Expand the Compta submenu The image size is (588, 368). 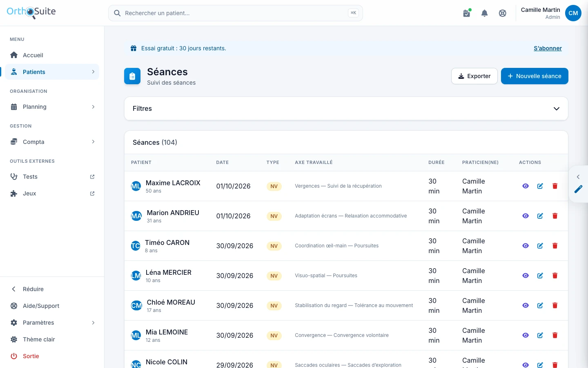[93, 142]
